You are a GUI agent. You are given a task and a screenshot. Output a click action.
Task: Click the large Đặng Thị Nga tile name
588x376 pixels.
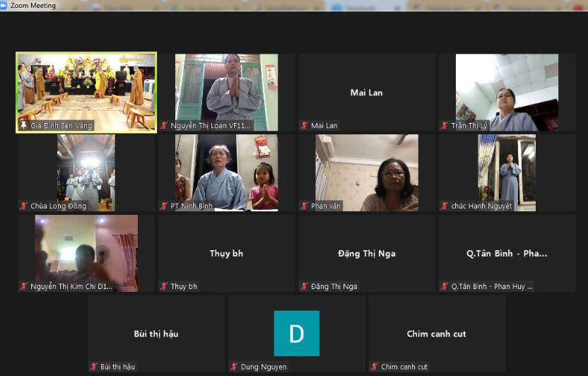coord(366,253)
